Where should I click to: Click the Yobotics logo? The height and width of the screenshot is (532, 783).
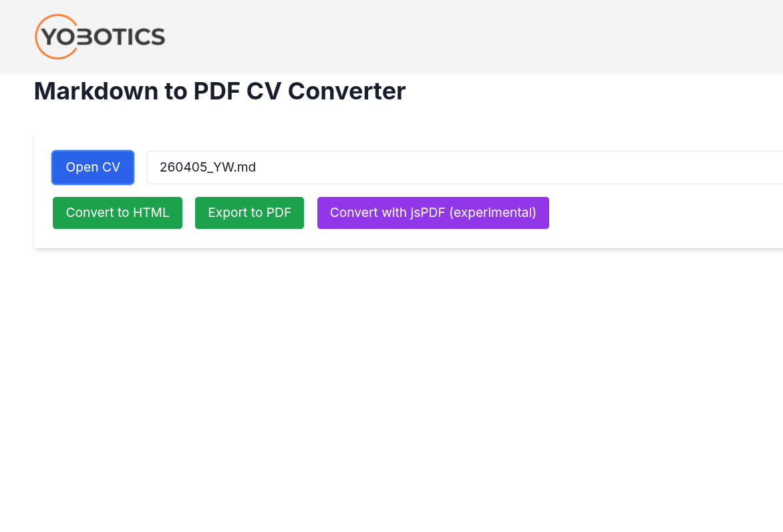pos(100,37)
